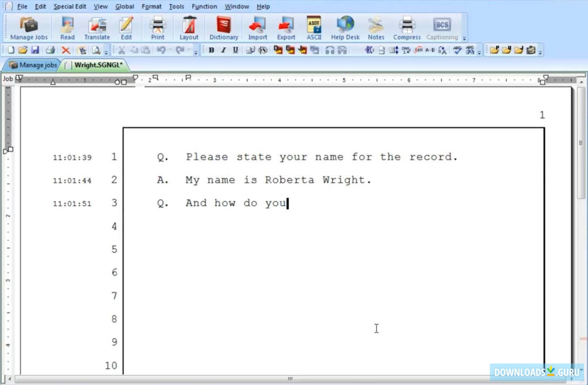Click the Export icon
Image resolution: width=588 pixels, height=385 pixels.
[286, 28]
